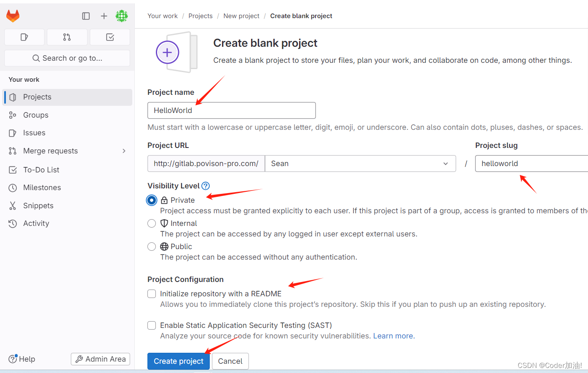The width and height of the screenshot is (588, 373).
Task: Click the green user avatar
Action: click(122, 16)
